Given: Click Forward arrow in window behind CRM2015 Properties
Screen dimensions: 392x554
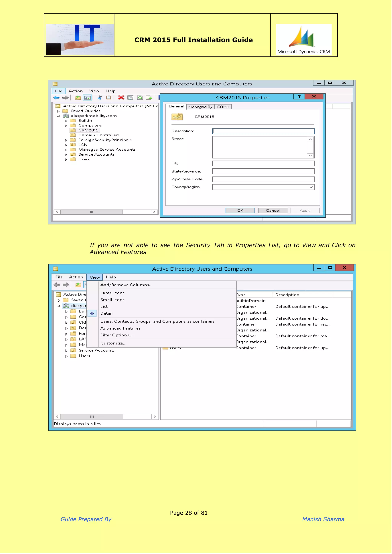Looking at the screenshot, I should [65, 98].
